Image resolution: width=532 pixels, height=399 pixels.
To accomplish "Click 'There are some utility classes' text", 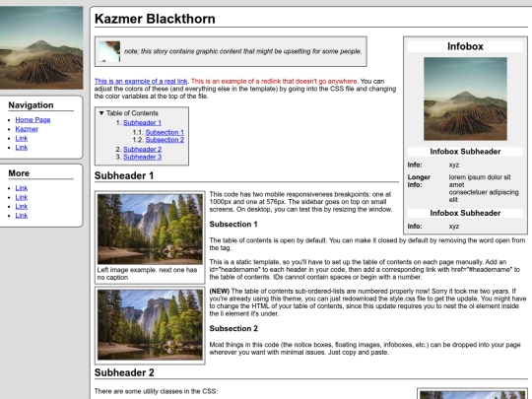I will [x=156, y=391].
